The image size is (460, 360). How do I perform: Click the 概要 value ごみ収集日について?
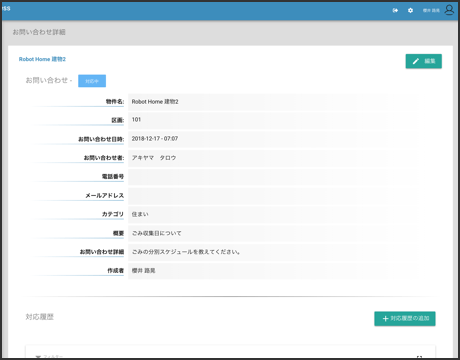pyautogui.click(x=156, y=233)
